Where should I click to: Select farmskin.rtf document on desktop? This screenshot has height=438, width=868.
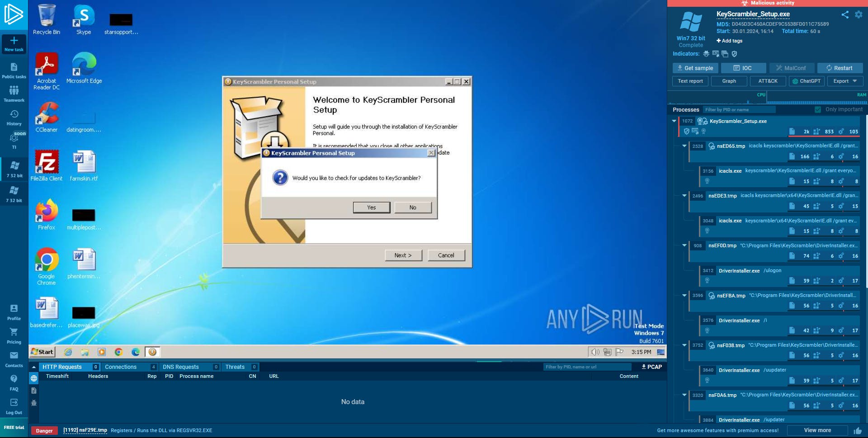[x=84, y=166]
